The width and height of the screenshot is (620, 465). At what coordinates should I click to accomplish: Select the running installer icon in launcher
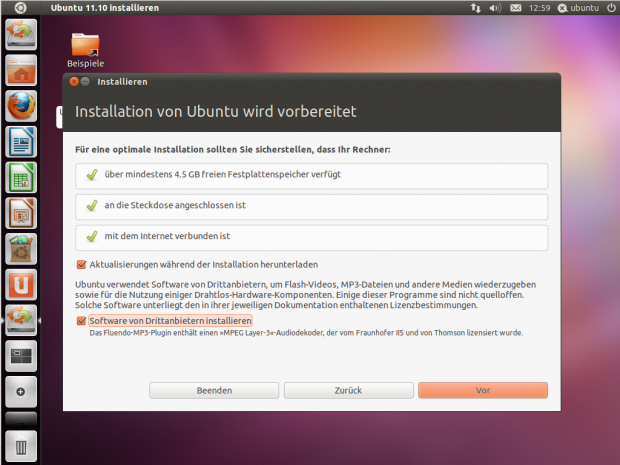tap(21, 320)
